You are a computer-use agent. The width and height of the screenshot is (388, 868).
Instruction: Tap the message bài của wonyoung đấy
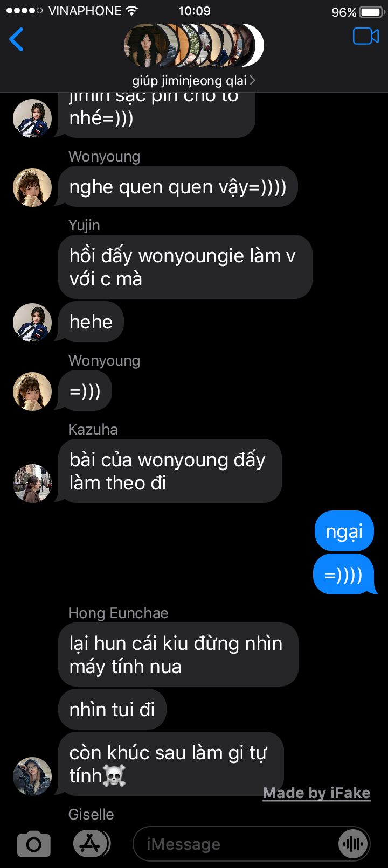(170, 471)
